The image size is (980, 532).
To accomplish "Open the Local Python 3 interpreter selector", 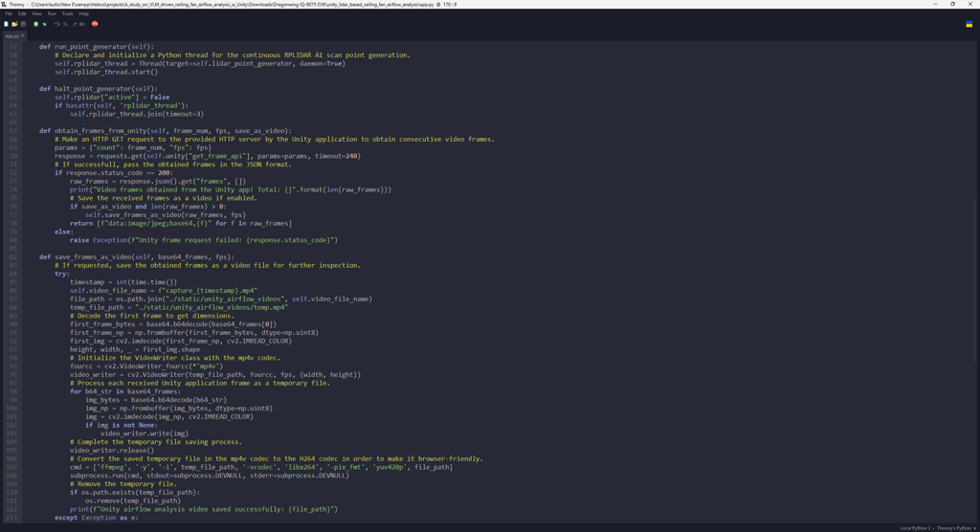I will point(938,528).
